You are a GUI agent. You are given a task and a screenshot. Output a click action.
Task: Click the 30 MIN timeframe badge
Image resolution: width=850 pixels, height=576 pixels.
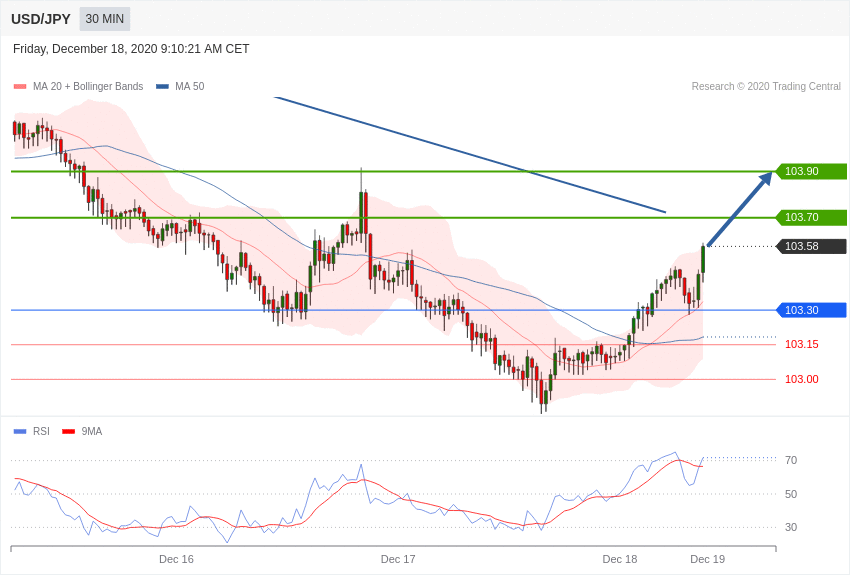click(x=105, y=19)
